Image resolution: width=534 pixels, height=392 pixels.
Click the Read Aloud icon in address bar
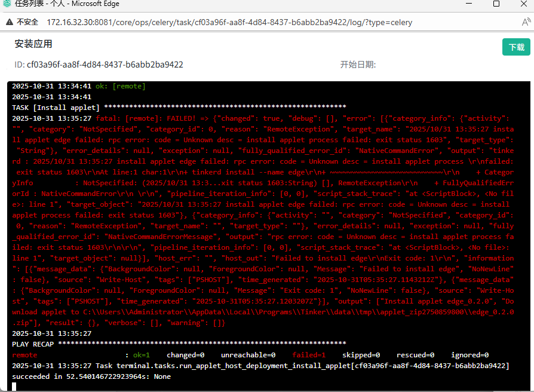point(526,22)
